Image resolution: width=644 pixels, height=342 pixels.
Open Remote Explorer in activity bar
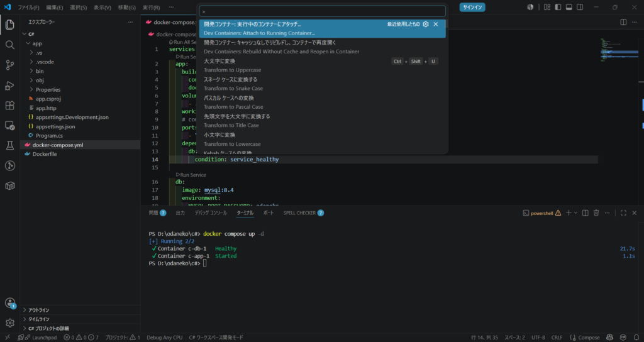[10, 126]
